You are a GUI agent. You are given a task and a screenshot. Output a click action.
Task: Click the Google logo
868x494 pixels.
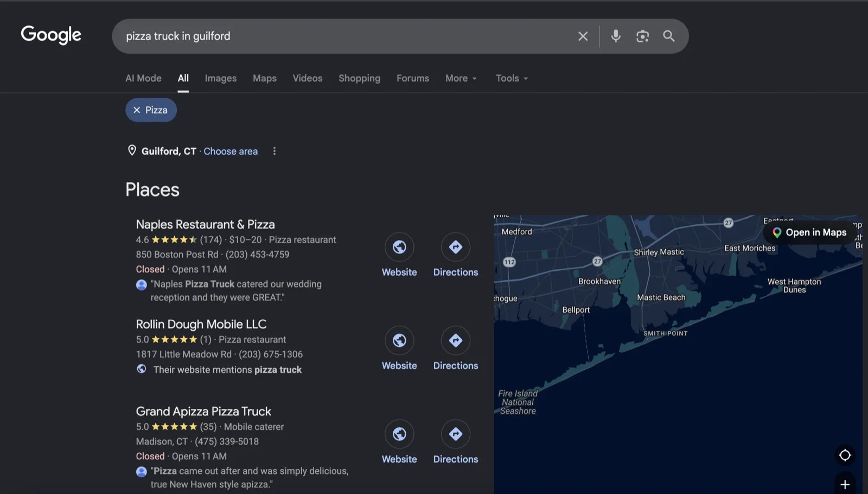pos(51,35)
